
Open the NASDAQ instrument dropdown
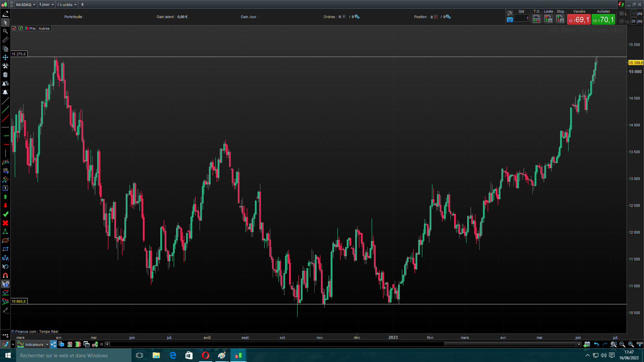[25, 5]
